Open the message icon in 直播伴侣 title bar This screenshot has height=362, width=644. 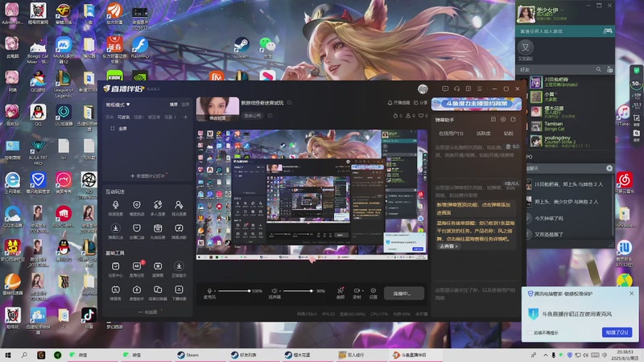[x=445, y=88]
